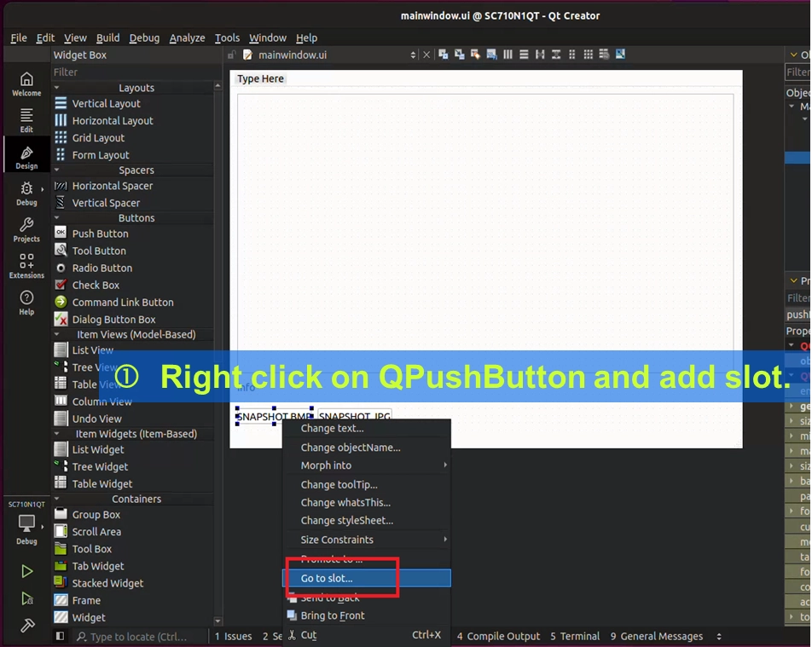Activate Edit Widgets mode in toolbar
Screen dimensions: 812x647
click(444, 55)
